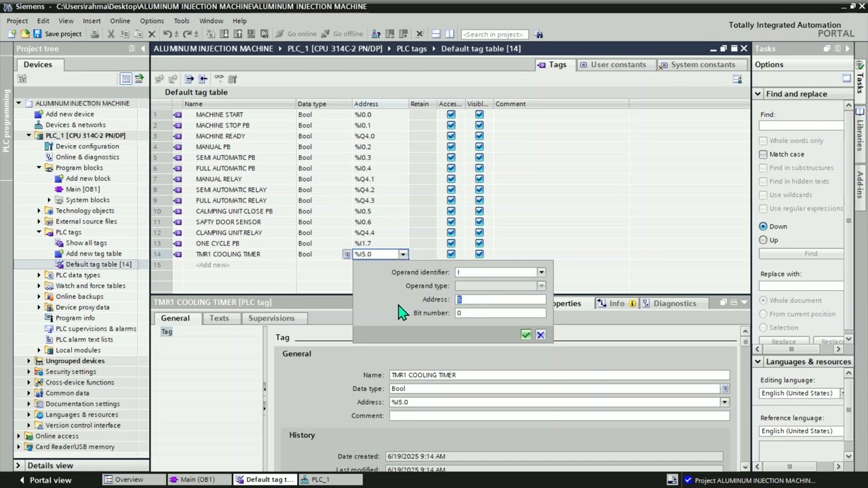Click the Download to device icon

(224, 34)
